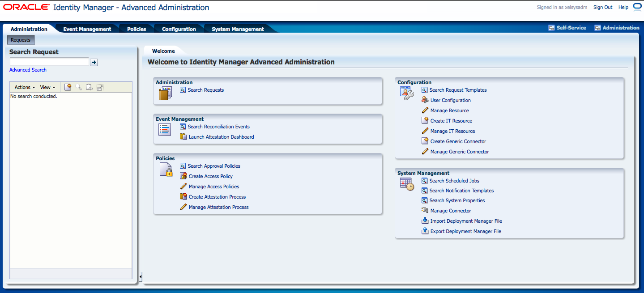Open the Search Approval Policies link
Viewport: 644px width, 293px height.
[214, 166]
